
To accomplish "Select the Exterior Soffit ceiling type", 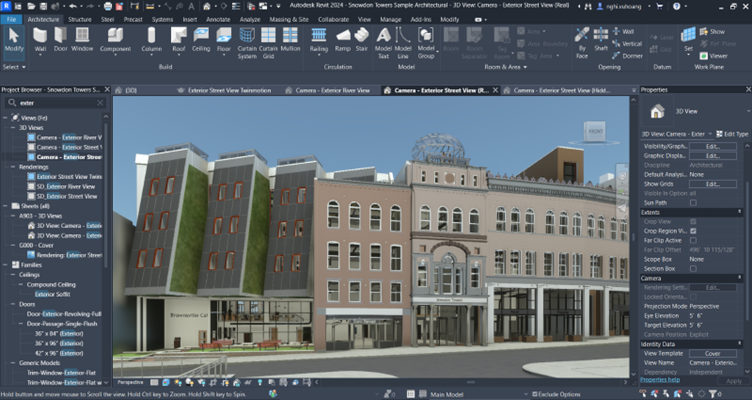I will 52,294.
